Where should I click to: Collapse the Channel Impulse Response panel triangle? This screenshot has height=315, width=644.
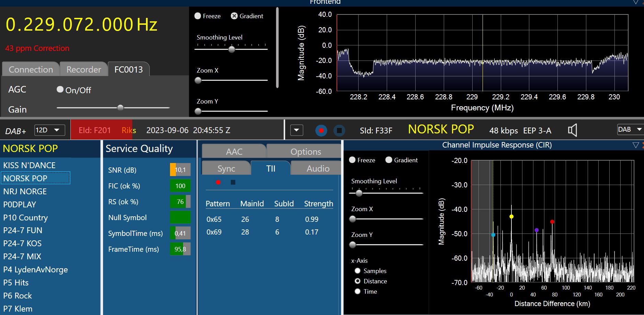[635, 145]
